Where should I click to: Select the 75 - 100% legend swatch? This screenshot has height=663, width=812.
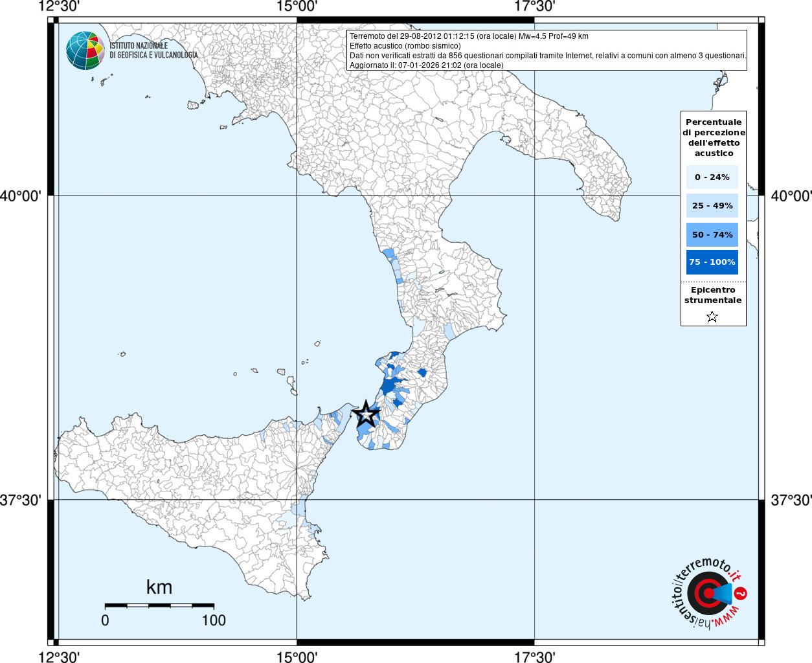coord(712,262)
